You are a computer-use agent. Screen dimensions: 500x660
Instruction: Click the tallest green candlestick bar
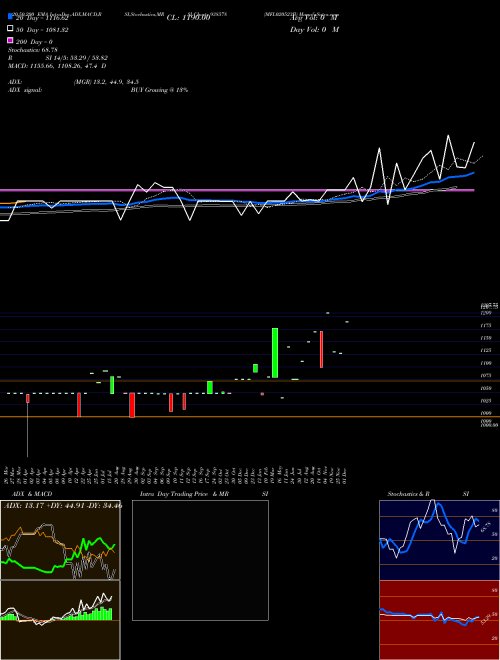(275, 353)
